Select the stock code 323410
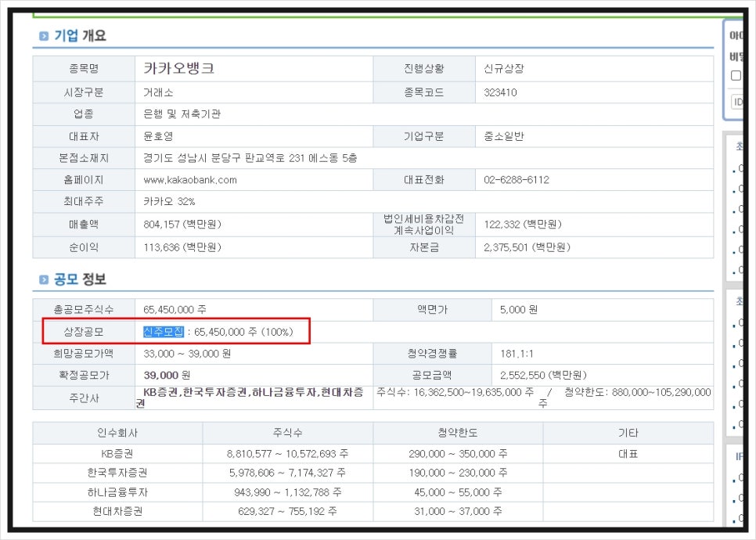 [500, 92]
